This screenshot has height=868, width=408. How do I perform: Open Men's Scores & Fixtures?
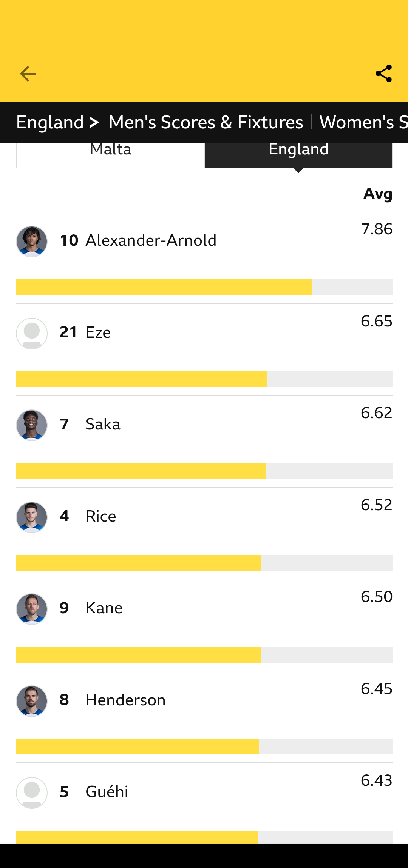pos(206,122)
